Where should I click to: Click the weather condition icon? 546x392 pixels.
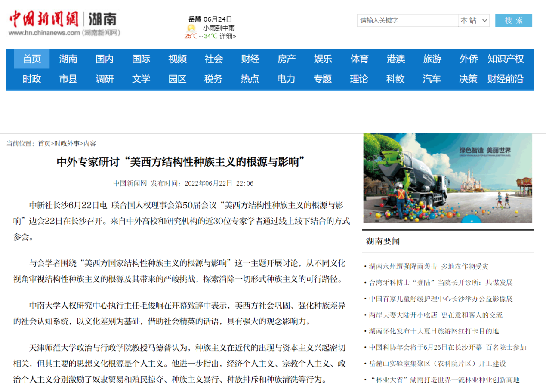click(191, 28)
